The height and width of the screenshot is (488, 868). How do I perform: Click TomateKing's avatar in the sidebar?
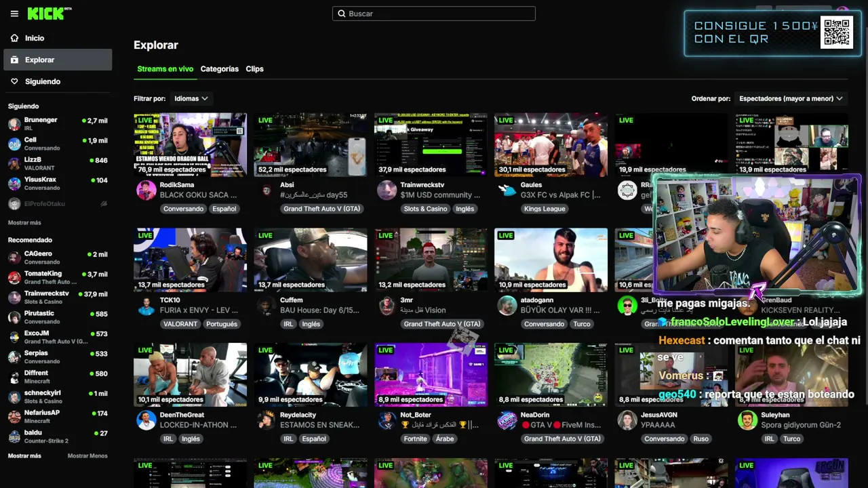[14, 278]
